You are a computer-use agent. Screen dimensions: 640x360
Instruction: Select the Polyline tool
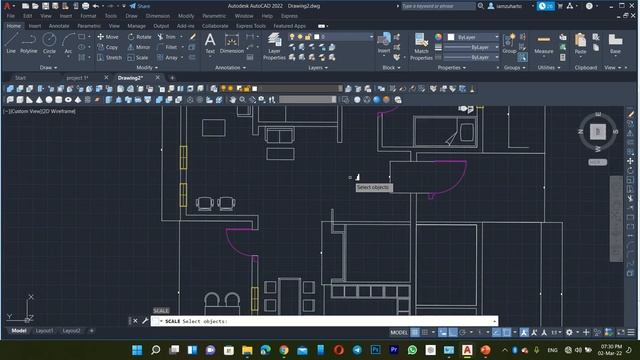[x=29, y=43]
